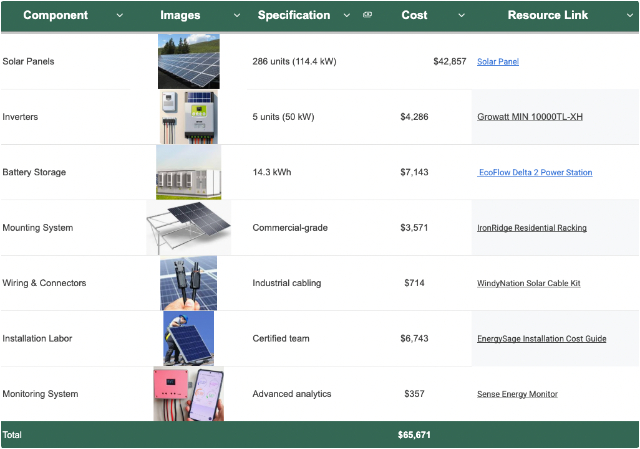Select the Inverters row image
Viewport: 640px width, 449px height.
point(189,117)
